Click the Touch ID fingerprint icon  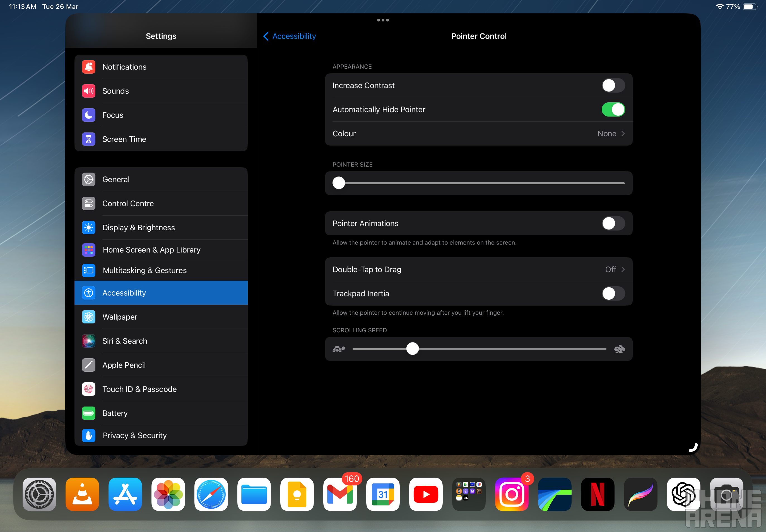pos(89,389)
